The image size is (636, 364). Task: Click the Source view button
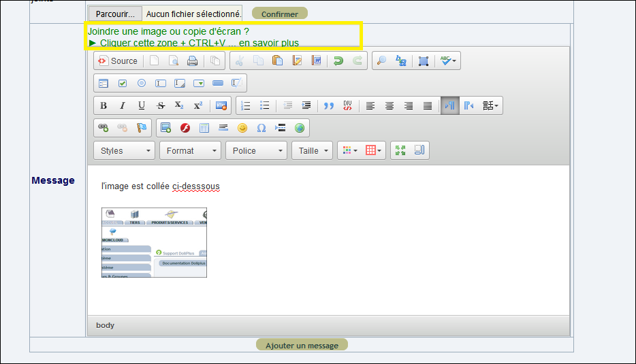coord(118,61)
